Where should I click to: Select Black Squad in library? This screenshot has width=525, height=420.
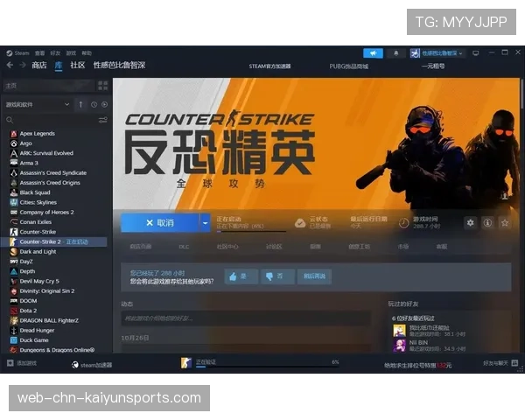(x=35, y=192)
